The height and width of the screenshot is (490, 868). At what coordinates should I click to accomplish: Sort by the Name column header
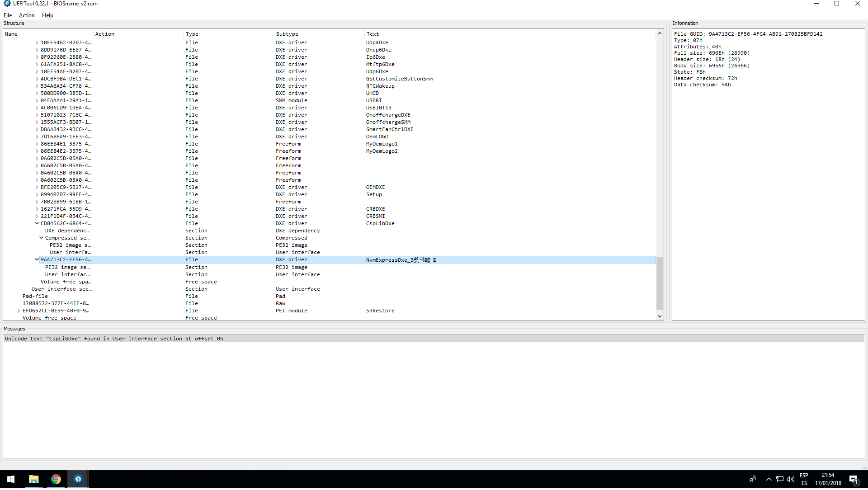[48, 34]
